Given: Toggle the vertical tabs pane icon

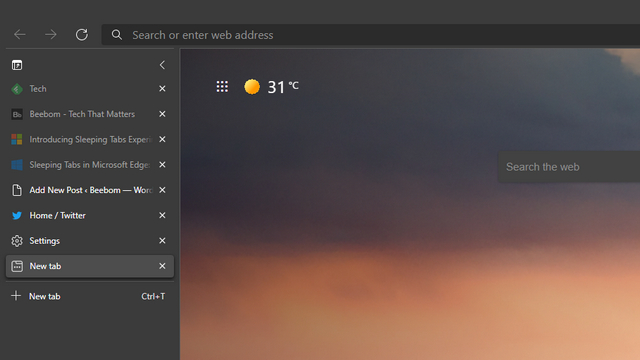Looking at the screenshot, I should [17, 65].
